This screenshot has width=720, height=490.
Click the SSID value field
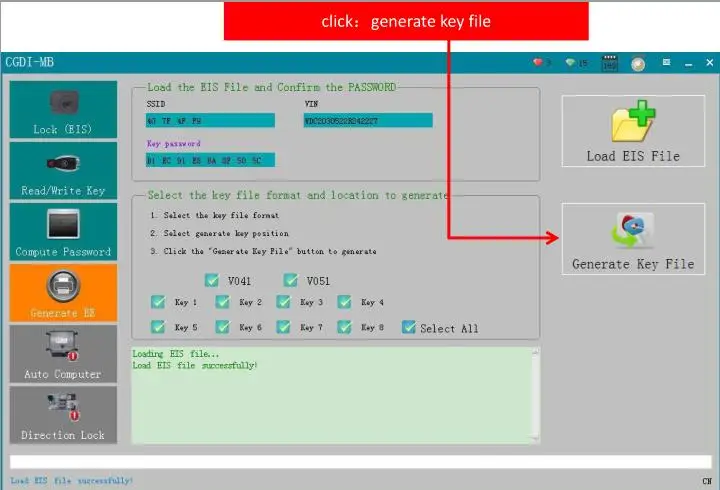point(210,120)
